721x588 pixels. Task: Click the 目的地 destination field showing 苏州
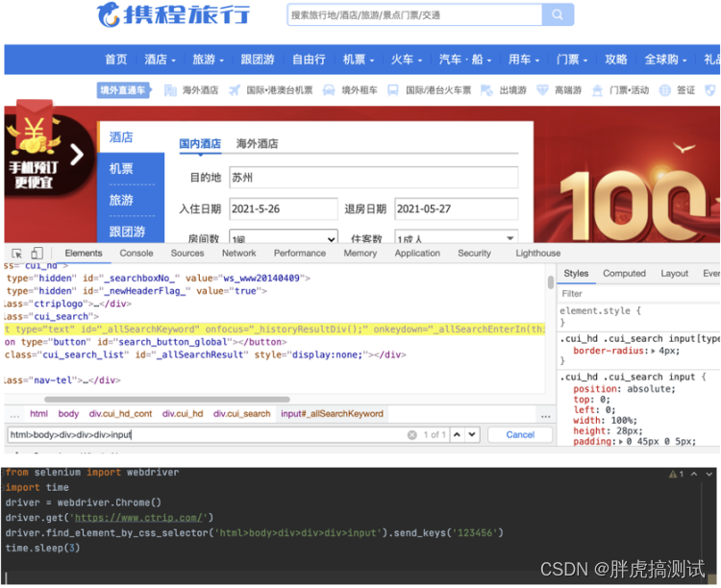pyautogui.click(x=374, y=178)
